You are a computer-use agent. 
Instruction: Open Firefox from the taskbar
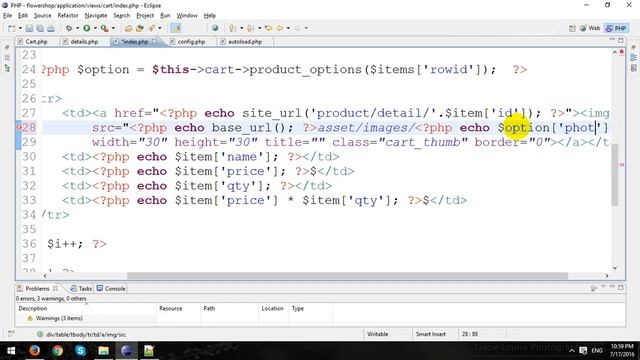tap(34, 351)
